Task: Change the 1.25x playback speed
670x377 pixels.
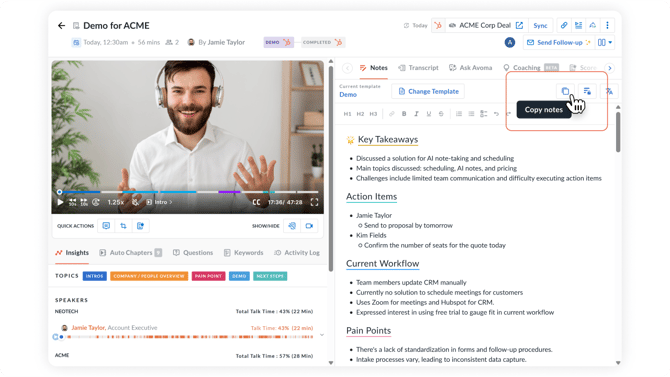Action: tap(115, 202)
